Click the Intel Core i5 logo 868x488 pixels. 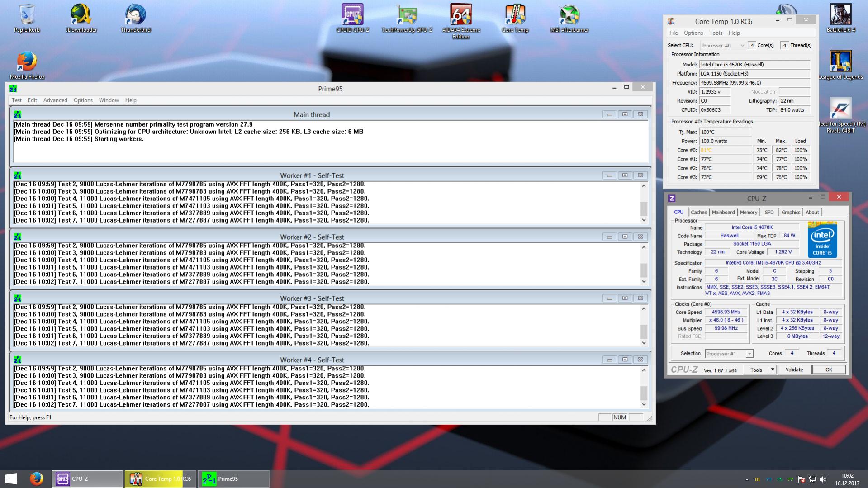(x=822, y=240)
